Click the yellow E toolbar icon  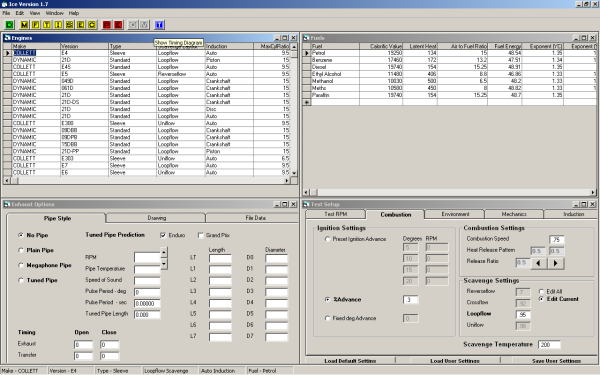(x=80, y=25)
